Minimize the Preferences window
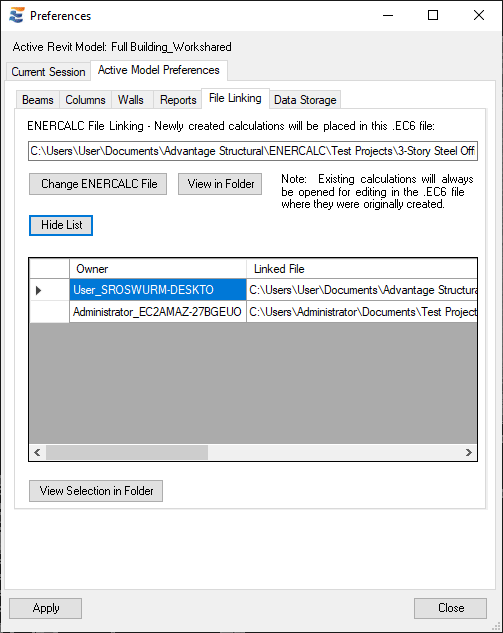 click(388, 15)
